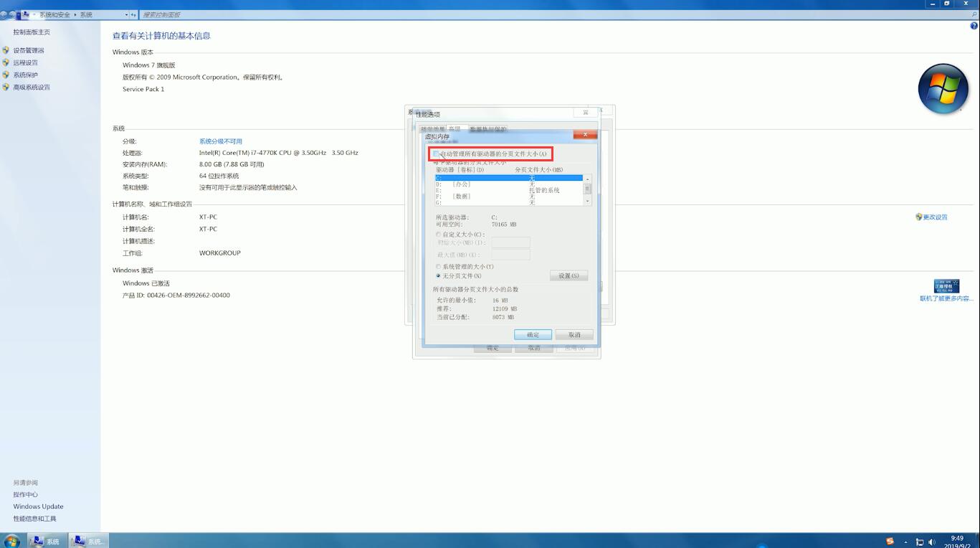Screen dimensions: 980x548
Task: Go to 控制面板主页
Action: (x=32, y=32)
